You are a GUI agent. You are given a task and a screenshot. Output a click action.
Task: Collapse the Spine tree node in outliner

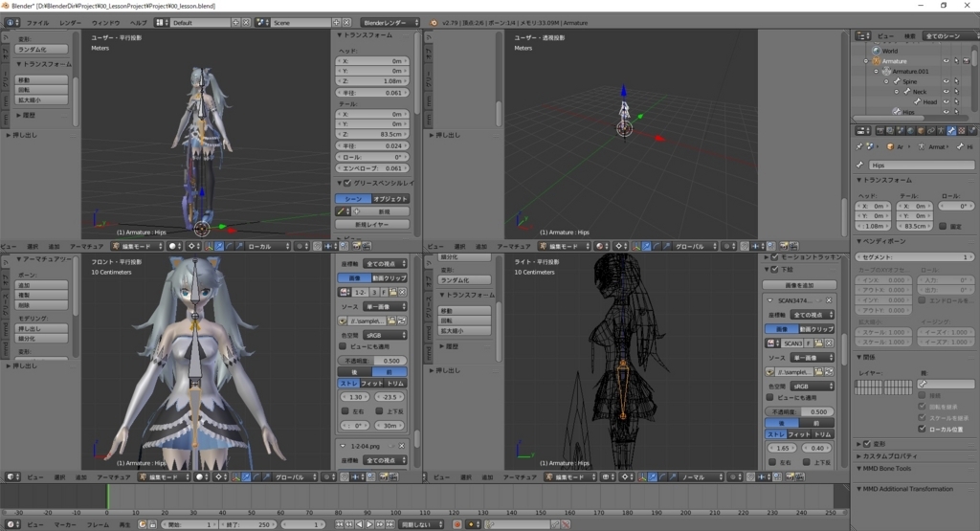click(886, 81)
